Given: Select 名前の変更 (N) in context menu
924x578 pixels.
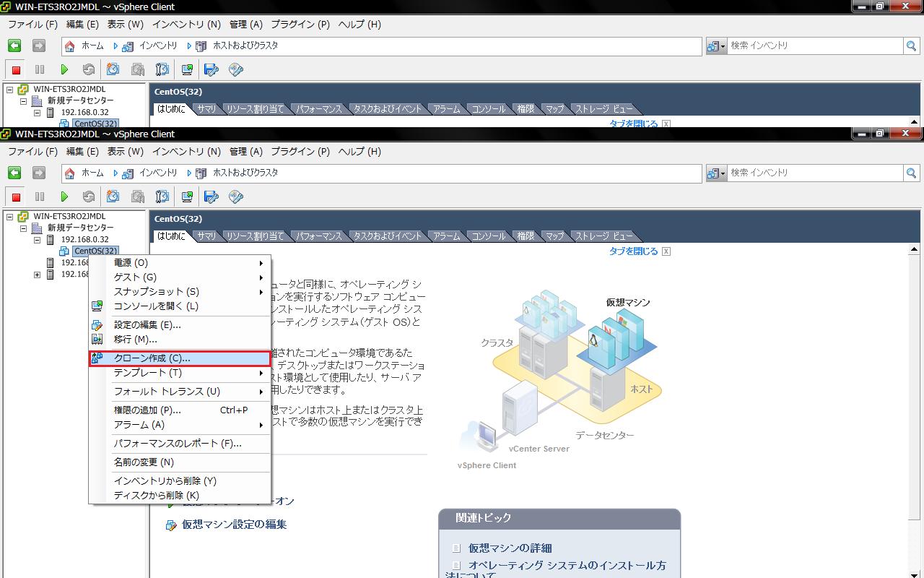Looking at the screenshot, I should click(180, 462).
